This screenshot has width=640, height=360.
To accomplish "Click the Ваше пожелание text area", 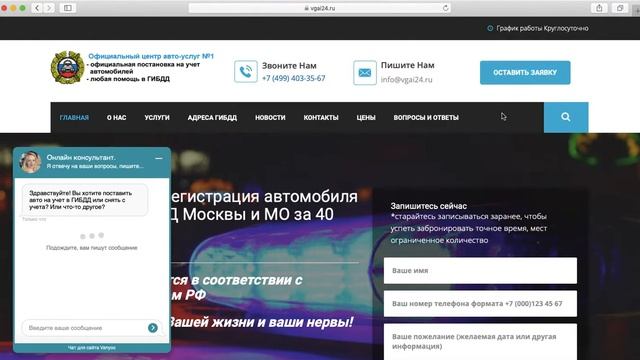I will click(480, 342).
